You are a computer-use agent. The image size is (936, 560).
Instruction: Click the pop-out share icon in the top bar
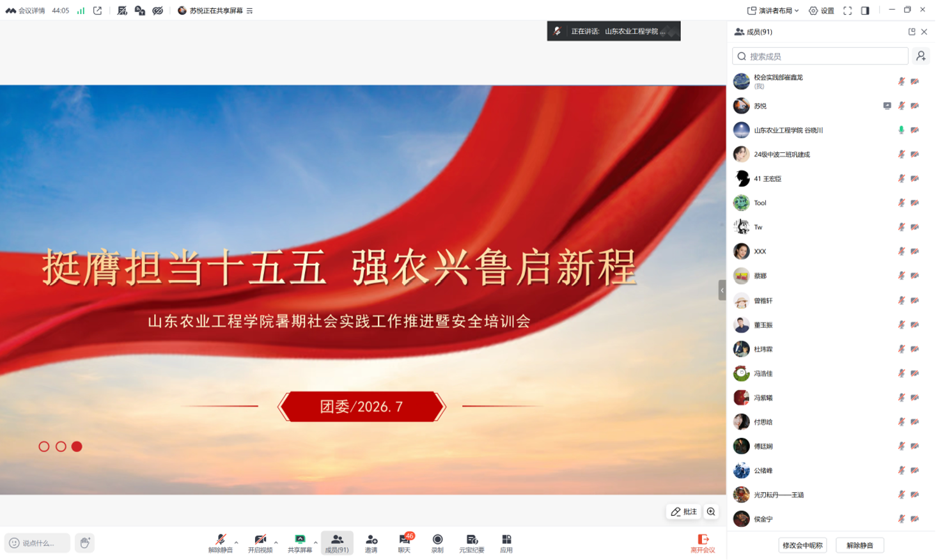point(98,11)
